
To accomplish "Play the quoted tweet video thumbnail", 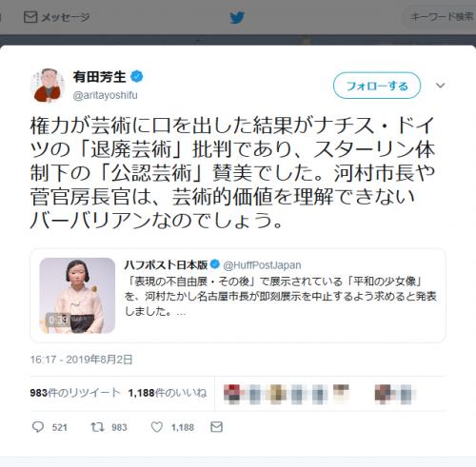I will pyautogui.click(x=77, y=296).
